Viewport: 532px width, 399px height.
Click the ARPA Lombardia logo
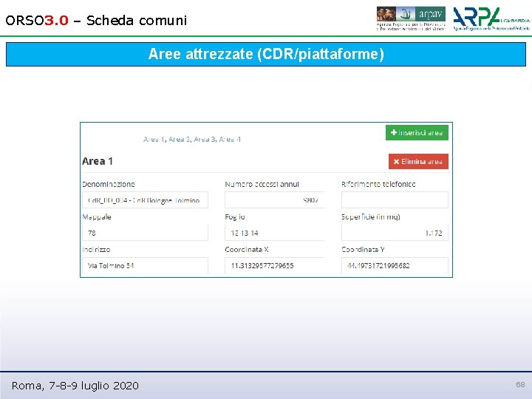coord(491,18)
